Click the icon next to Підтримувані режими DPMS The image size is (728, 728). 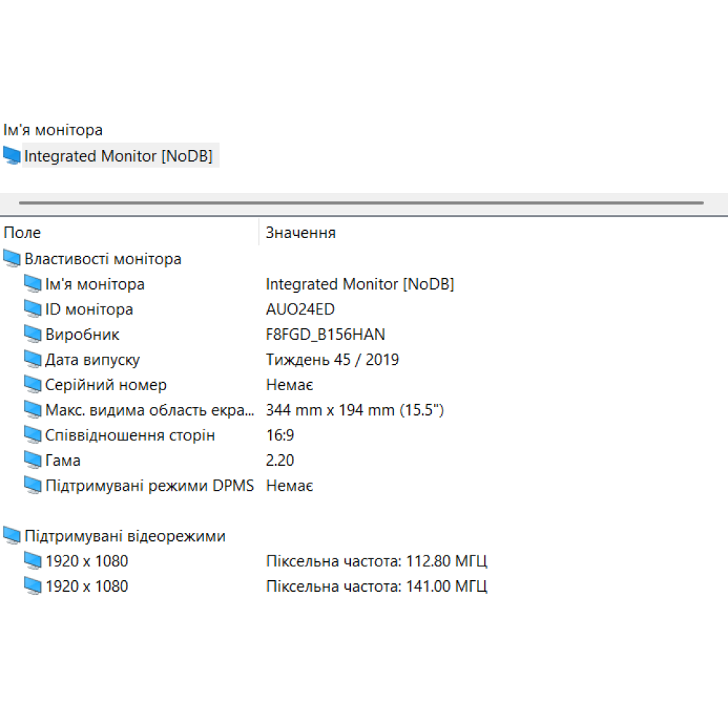point(33,485)
